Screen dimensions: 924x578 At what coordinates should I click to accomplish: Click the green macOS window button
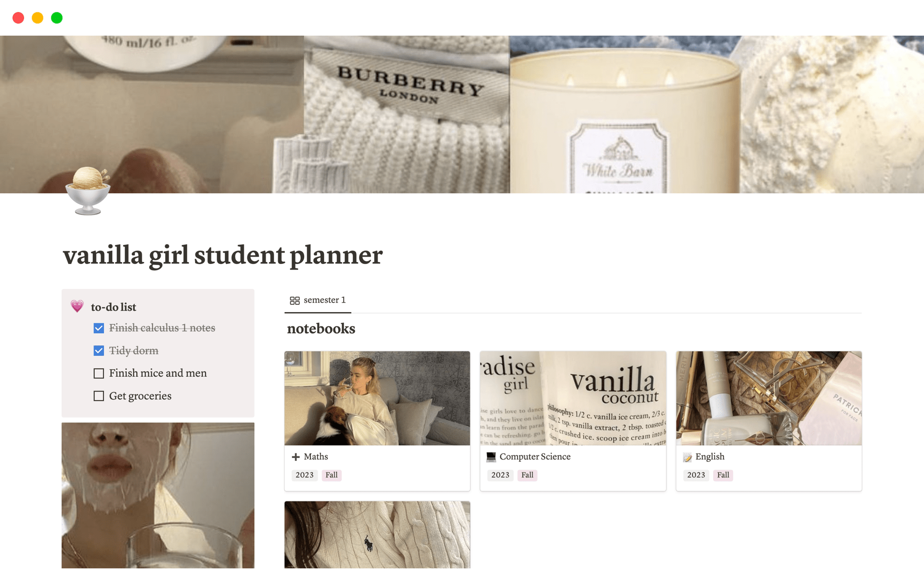coord(57,18)
